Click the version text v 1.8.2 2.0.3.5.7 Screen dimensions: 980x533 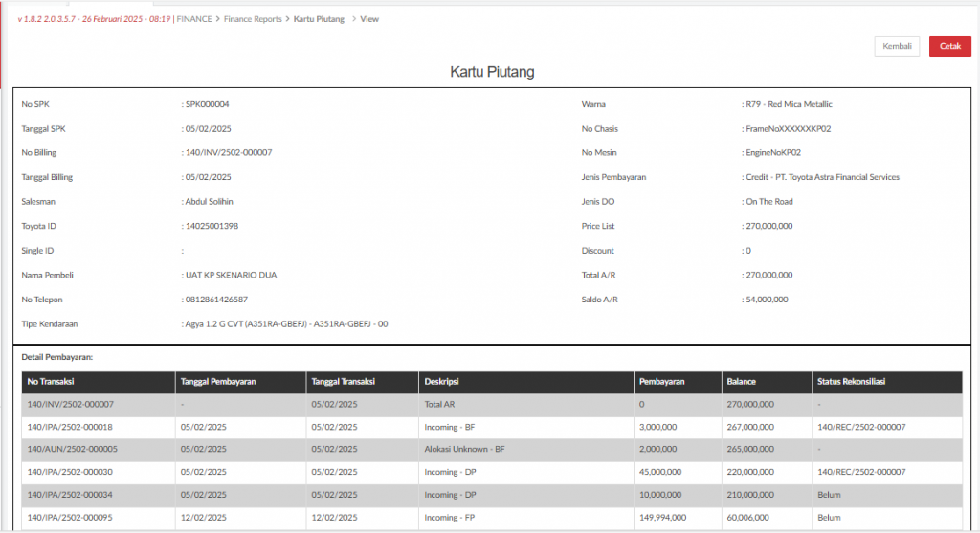point(46,19)
